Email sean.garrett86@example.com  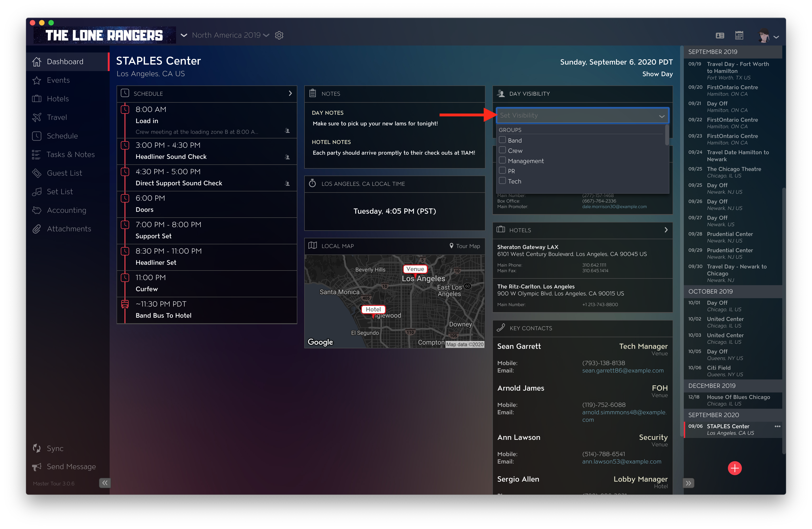[623, 371]
